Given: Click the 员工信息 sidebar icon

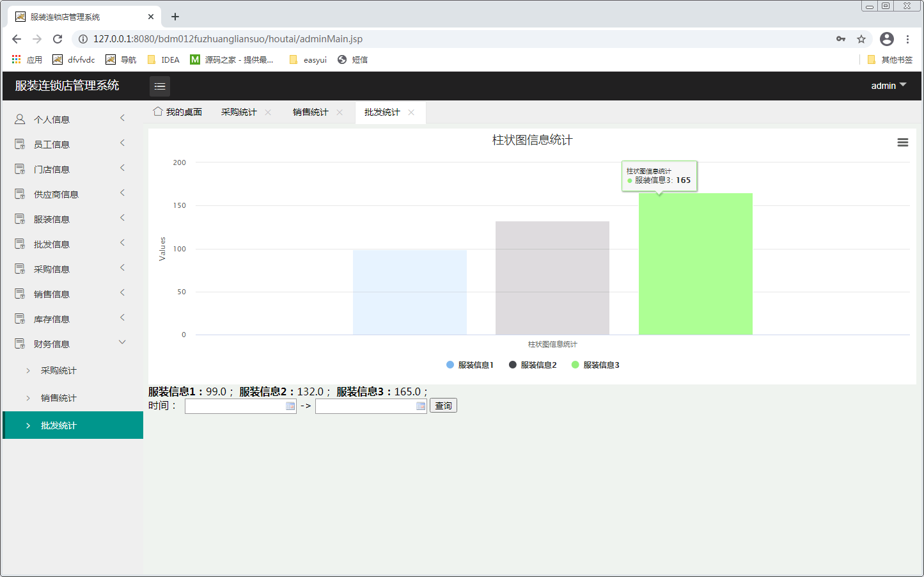Looking at the screenshot, I should [20, 144].
